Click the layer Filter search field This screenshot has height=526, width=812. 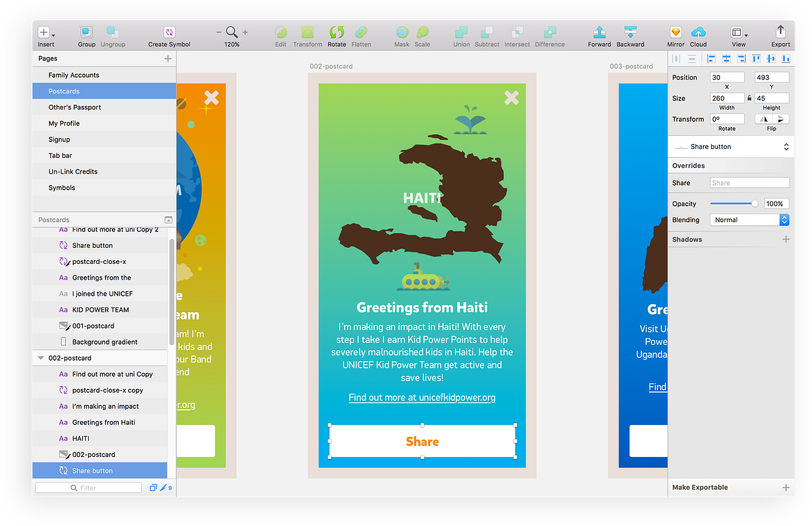[88, 488]
